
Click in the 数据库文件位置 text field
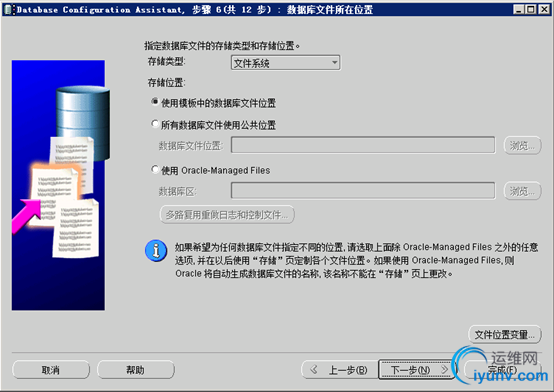pos(363,145)
